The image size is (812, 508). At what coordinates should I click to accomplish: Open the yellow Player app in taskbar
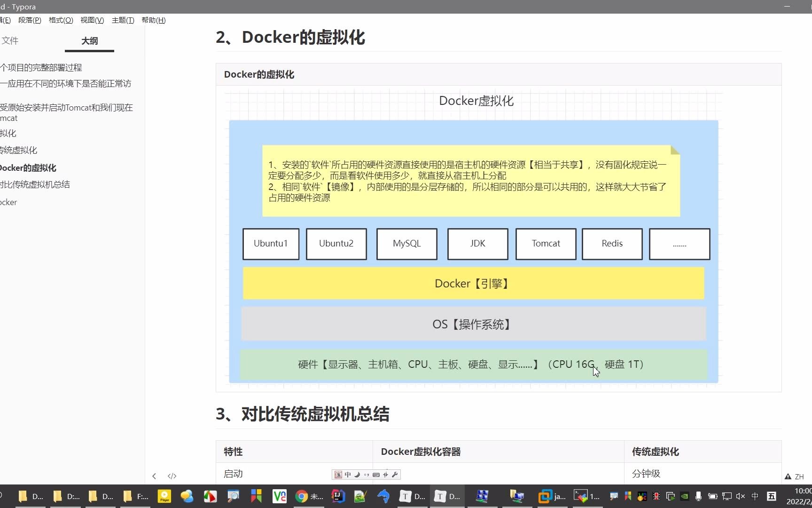164,496
